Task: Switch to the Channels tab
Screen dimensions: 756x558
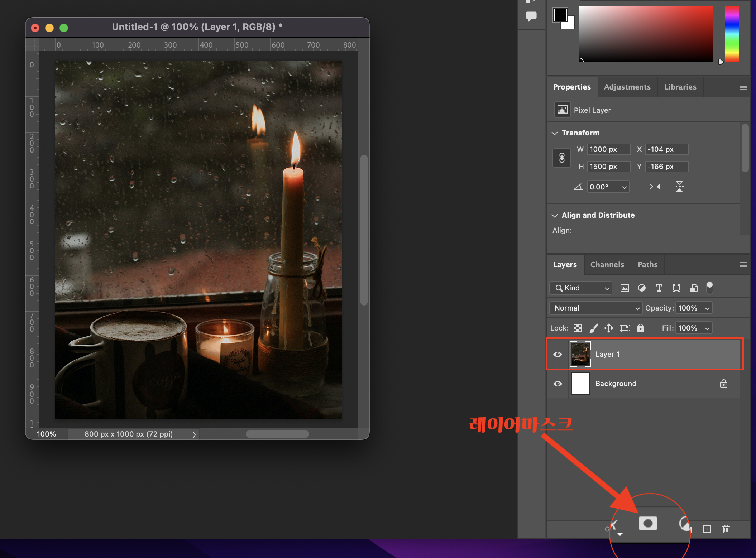Action: 607,265
